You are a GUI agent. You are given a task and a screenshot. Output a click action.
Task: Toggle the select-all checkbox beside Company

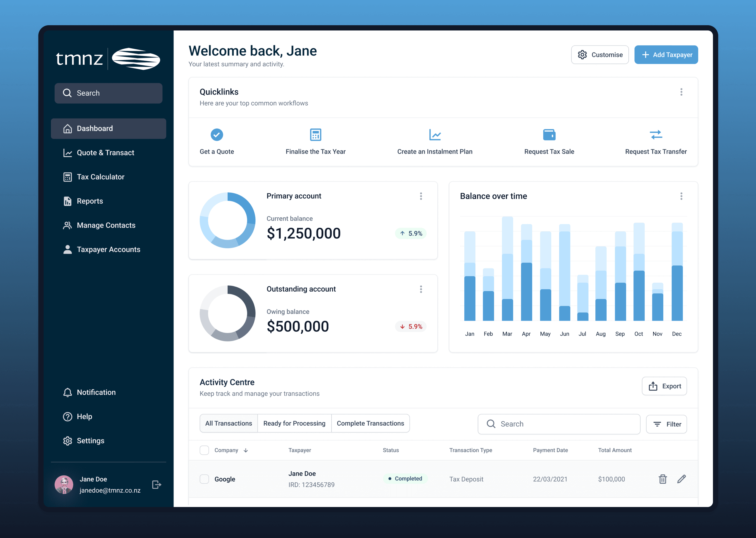tap(204, 450)
